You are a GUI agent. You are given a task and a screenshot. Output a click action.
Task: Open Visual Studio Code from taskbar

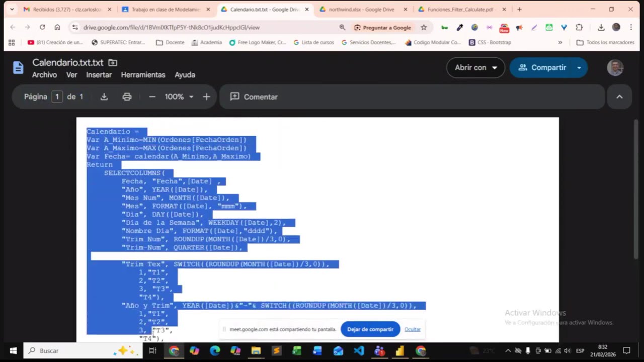359,350
